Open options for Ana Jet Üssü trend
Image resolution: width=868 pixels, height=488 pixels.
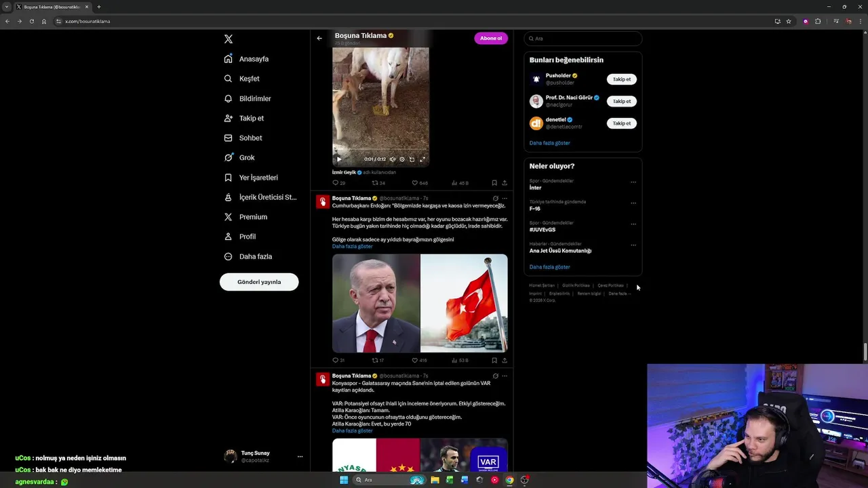pyautogui.click(x=633, y=245)
